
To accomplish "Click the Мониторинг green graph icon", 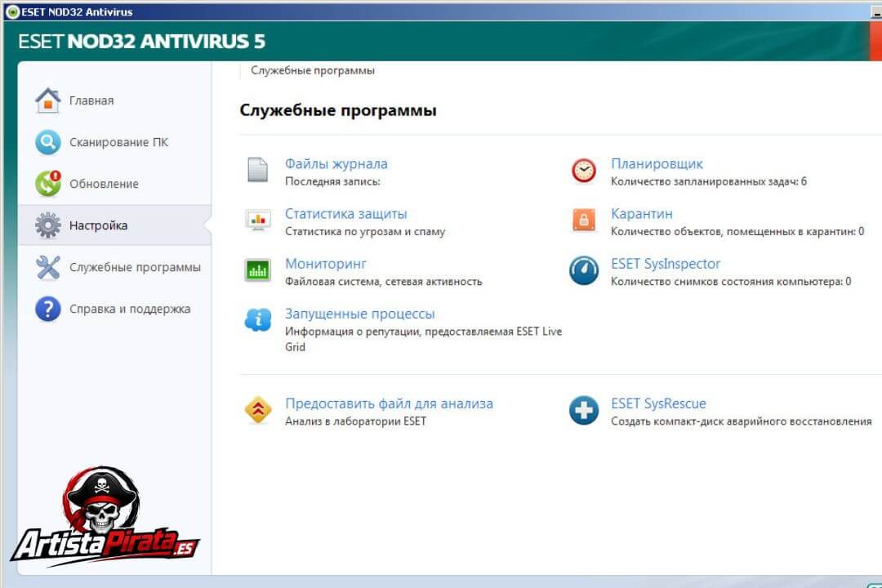I will click(x=257, y=270).
